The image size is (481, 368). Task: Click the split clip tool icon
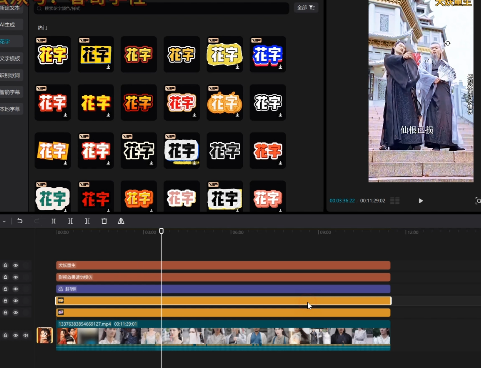coord(54,221)
